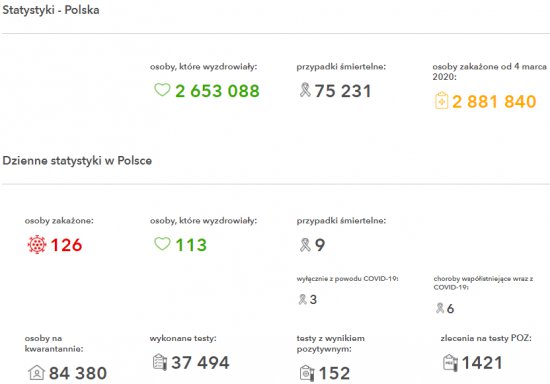Screen dimensions: 550x384
Task: Click the daily infected count 126
Action: pyautogui.click(x=66, y=245)
